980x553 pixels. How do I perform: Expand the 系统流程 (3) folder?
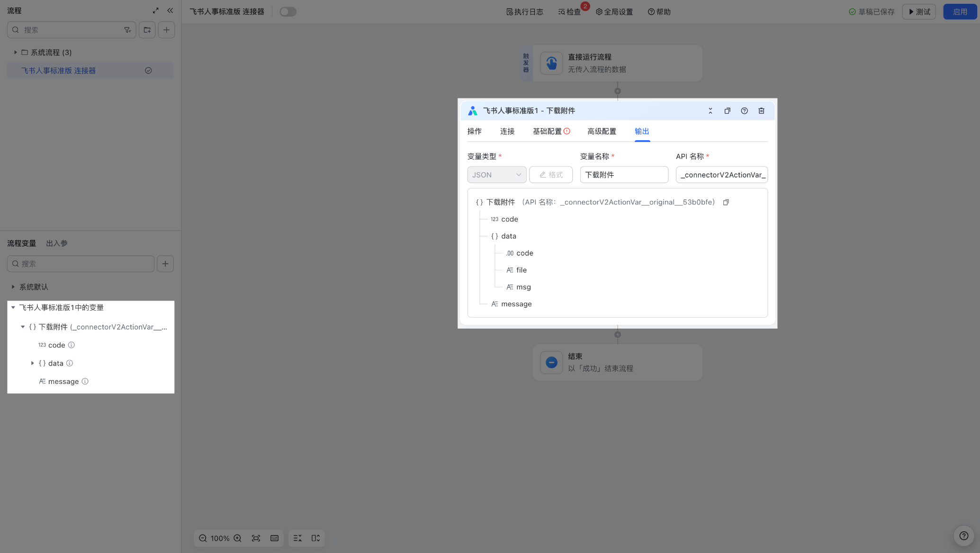pos(16,53)
